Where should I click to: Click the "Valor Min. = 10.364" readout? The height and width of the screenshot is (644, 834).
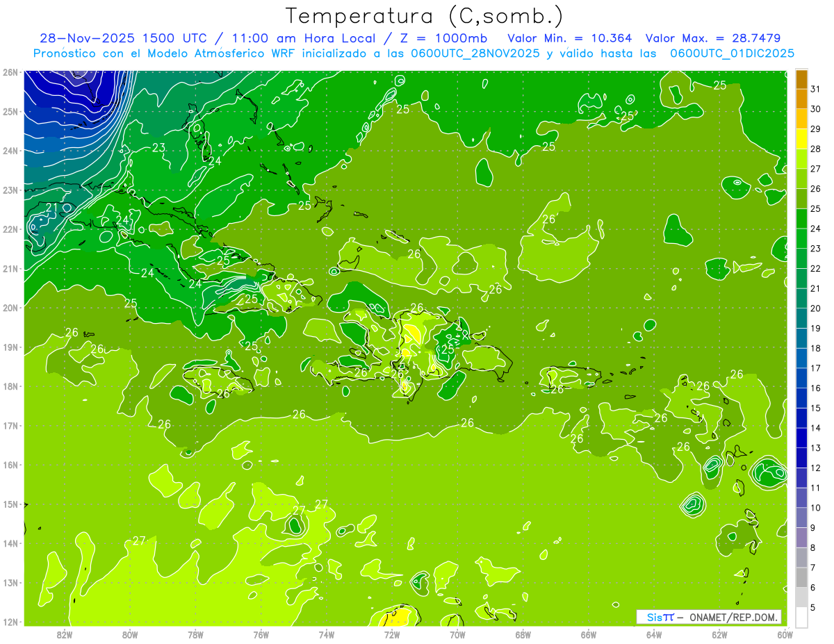tap(570, 38)
